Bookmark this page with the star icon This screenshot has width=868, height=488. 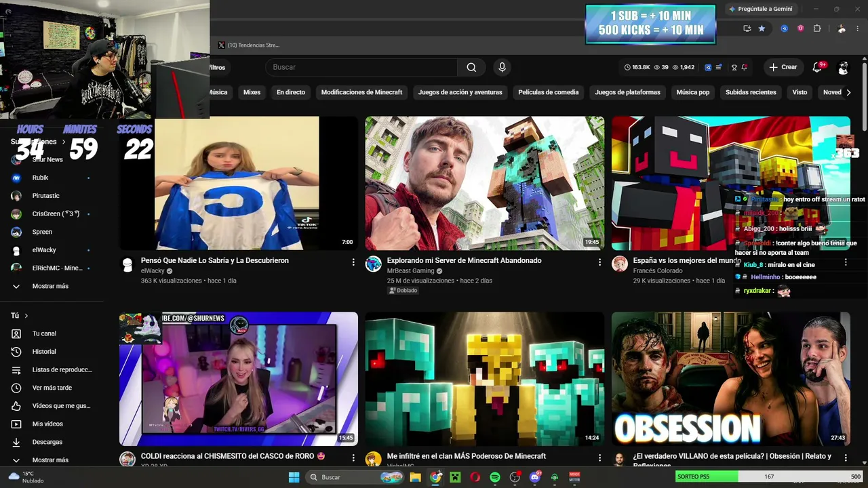[x=762, y=28]
